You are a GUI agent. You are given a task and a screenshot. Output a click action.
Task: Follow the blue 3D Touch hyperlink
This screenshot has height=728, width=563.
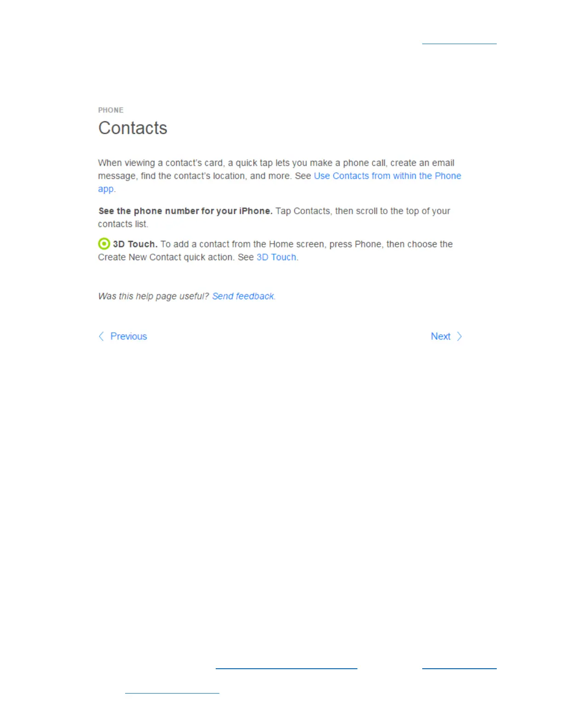[276, 257]
